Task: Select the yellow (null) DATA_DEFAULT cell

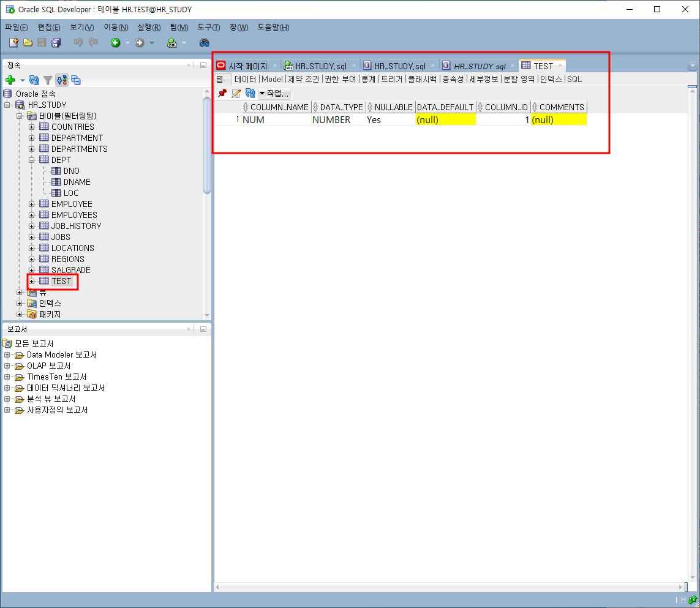Action: (x=445, y=119)
